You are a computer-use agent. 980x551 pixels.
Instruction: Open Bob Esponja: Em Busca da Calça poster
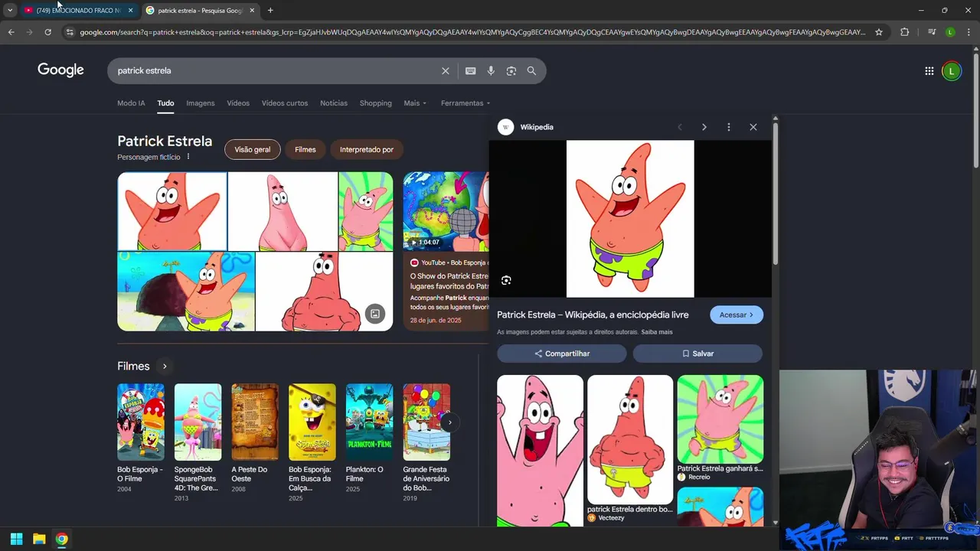click(x=312, y=422)
